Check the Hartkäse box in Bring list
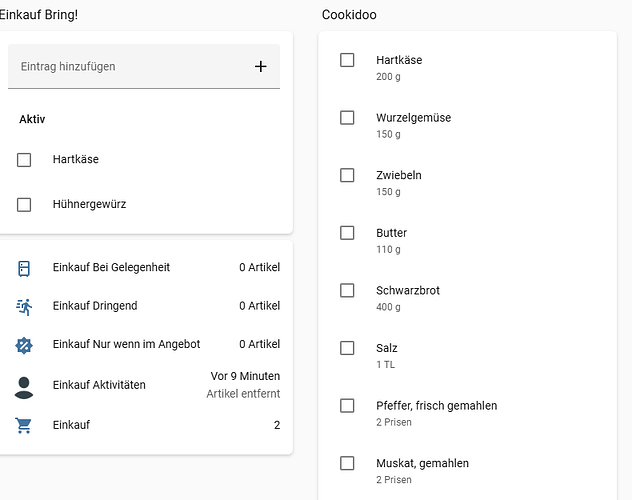The image size is (632, 500). coord(24,160)
